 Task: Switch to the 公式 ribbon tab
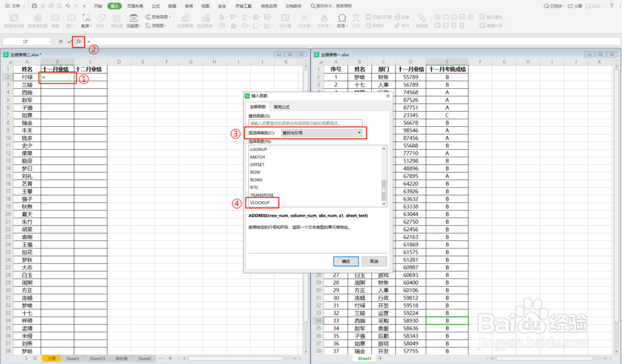pos(155,6)
